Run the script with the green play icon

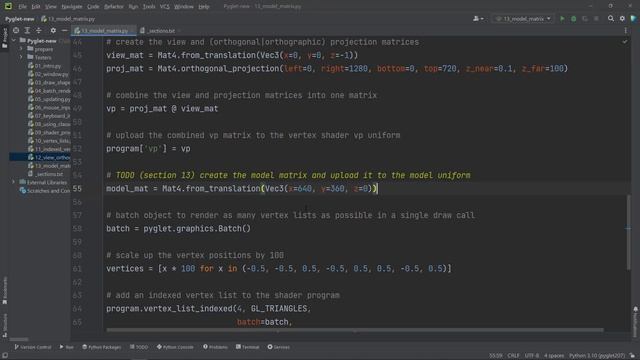click(562, 19)
